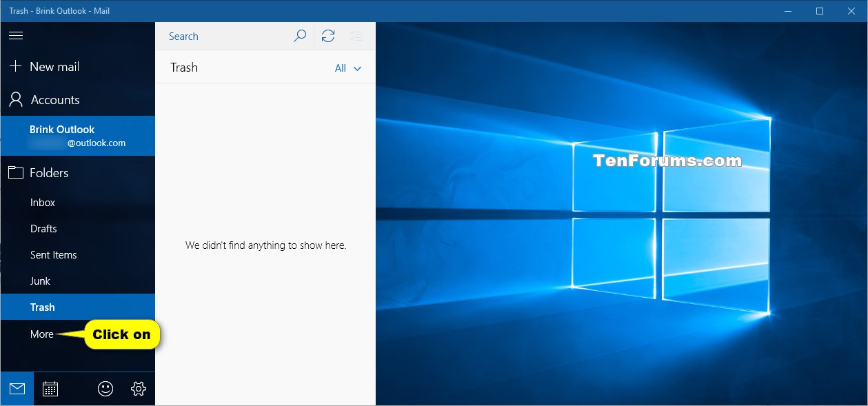Click the 'We didn't find anything' message
The width and height of the screenshot is (868, 406).
click(x=265, y=245)
